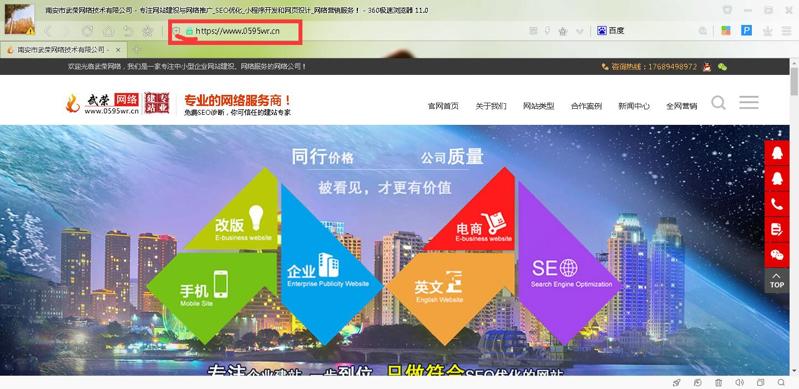The width and height of the screenshot is (799, 389).
Task: Click the phone icon in red sidebar
Action: pyautogui.click(x=777, y=204)
